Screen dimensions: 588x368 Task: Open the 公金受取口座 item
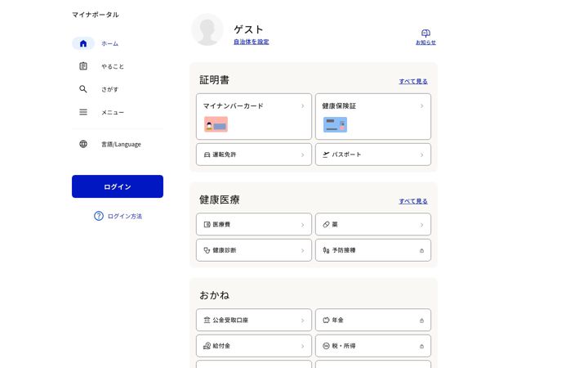pos(254,320)
